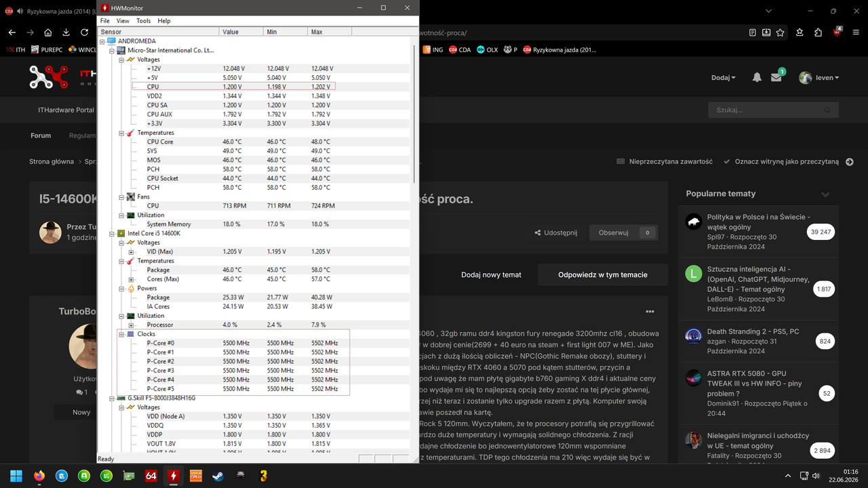Screen dimensions: 868x488
Task: Open Firefox downloads arrow icon
Action: pos(66,33)
